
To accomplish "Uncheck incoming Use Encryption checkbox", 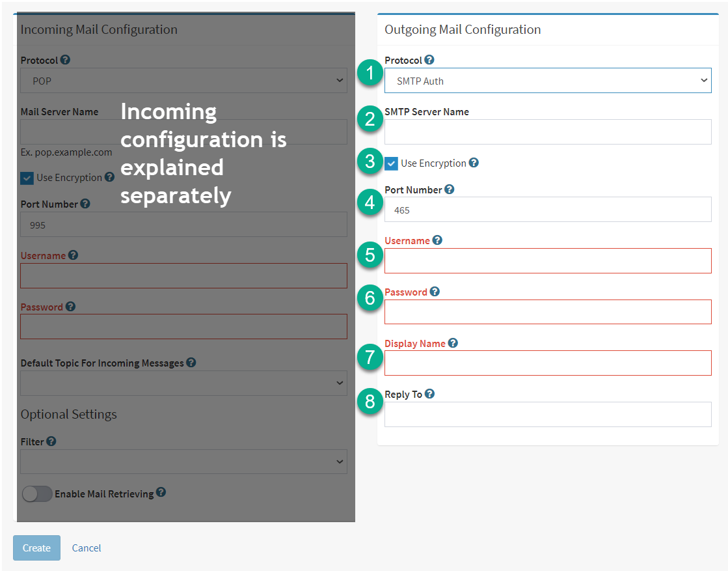I will pos(27,178).
